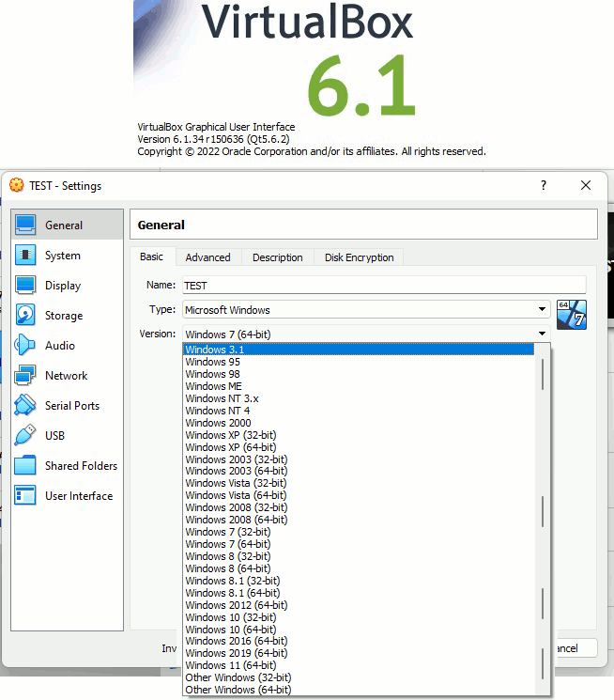This screenshot has width=614, height=700.
Task: Select Windows 2003 (64-bit) option
Action: click(359, 471)
